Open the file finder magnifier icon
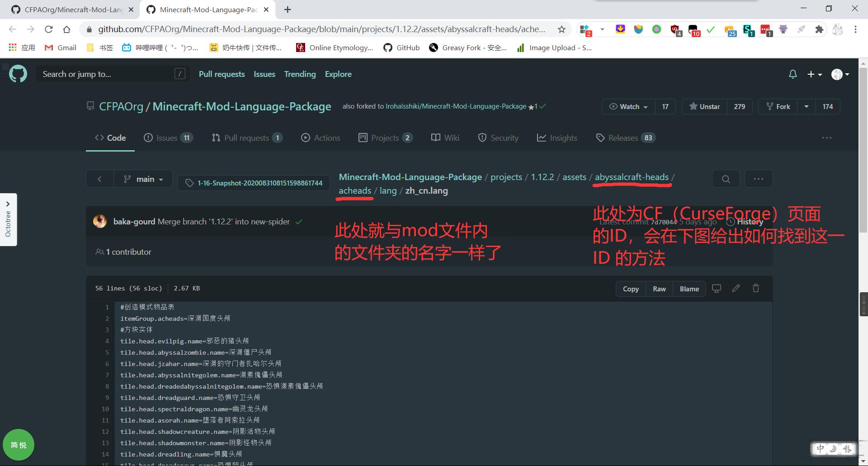The width and height of the screenshot is (868, 466). coord(726,179)
